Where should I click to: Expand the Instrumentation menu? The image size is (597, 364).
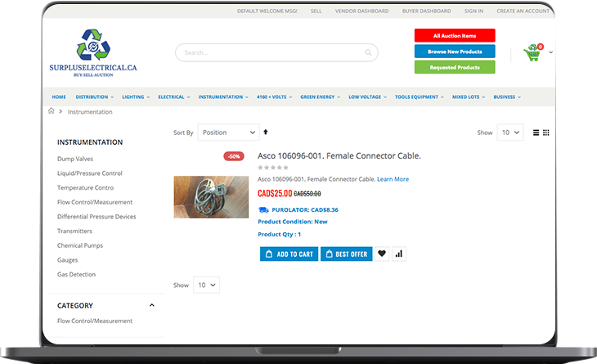point(223,97)
